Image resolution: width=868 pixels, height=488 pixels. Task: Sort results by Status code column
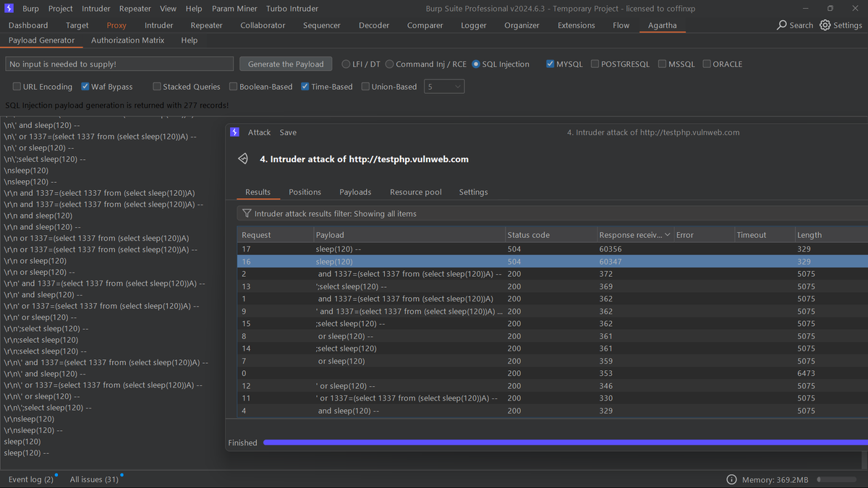click(550, 235)
